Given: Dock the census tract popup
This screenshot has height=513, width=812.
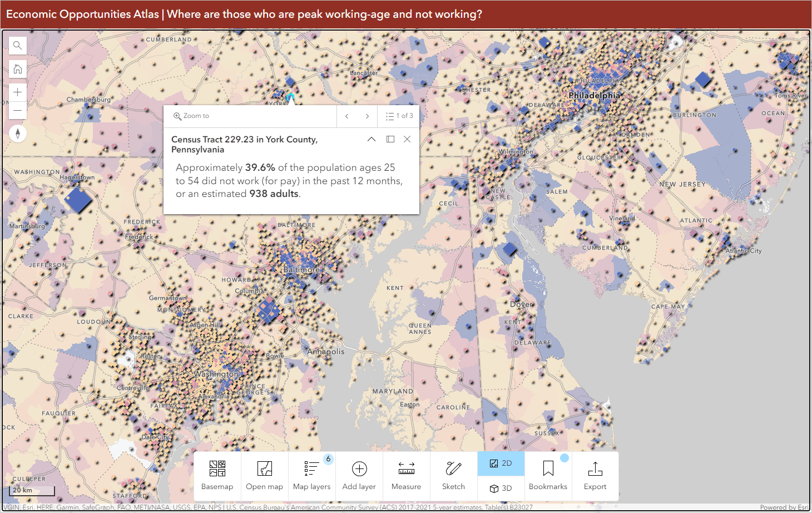Looking at the screenshot, I should (x=390, y=139).
